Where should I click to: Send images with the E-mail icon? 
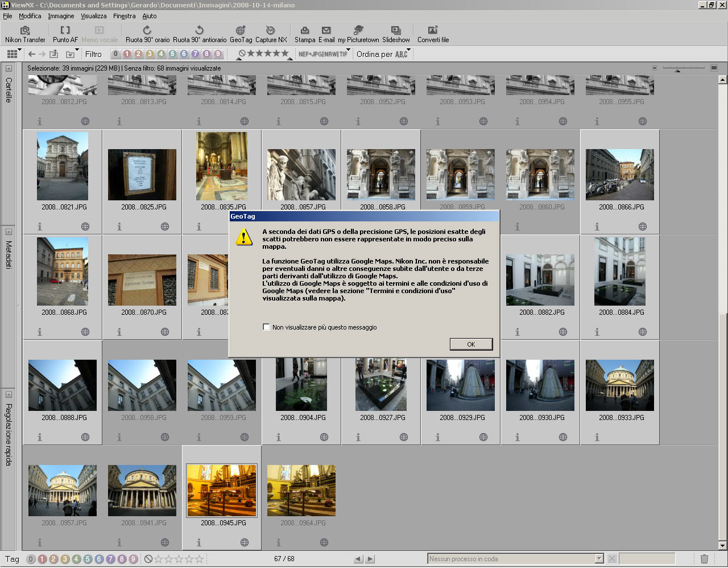click(x=326, y=34)
